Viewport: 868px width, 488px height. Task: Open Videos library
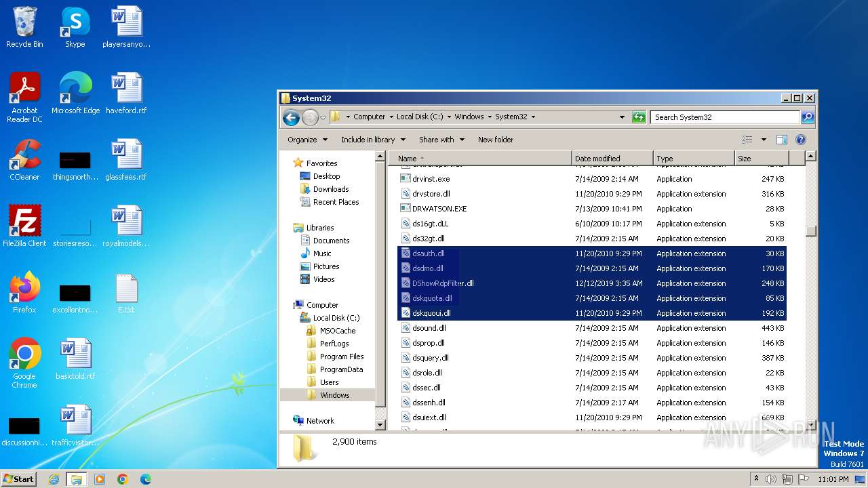(x=323, y=279)
